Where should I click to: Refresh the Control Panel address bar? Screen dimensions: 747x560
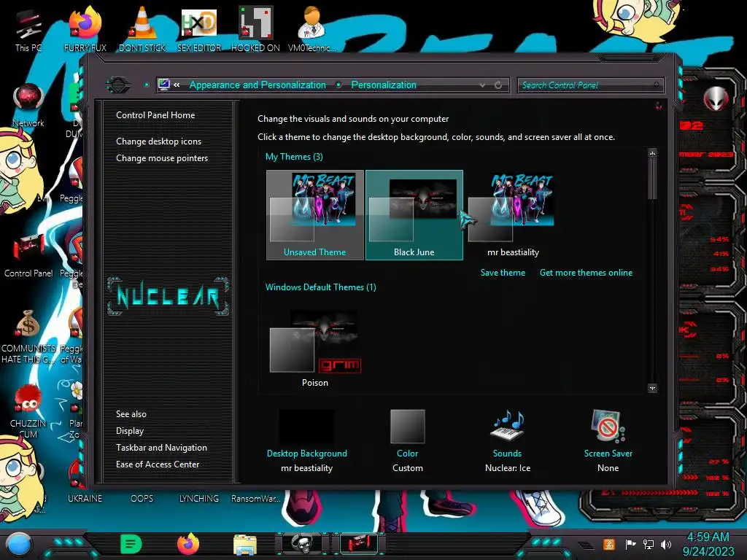coord(498,85)
